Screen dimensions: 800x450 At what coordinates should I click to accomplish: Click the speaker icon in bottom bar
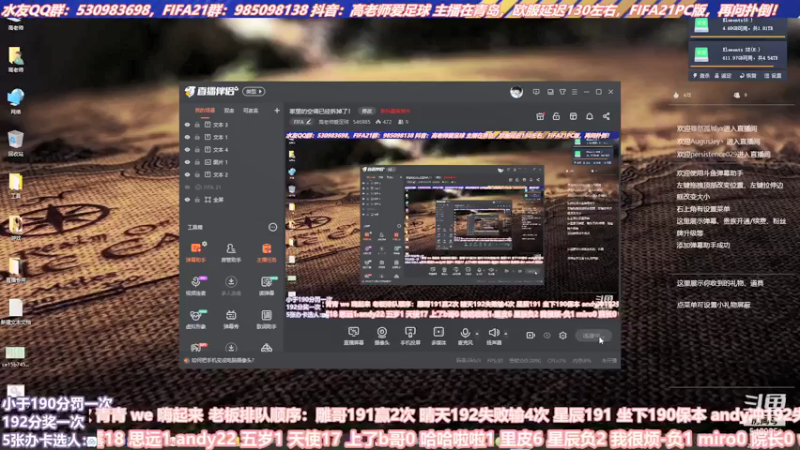point(493,333)
